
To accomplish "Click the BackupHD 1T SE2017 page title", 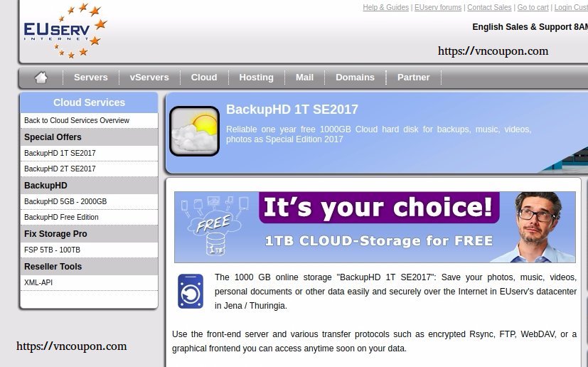I will [292, 110].
